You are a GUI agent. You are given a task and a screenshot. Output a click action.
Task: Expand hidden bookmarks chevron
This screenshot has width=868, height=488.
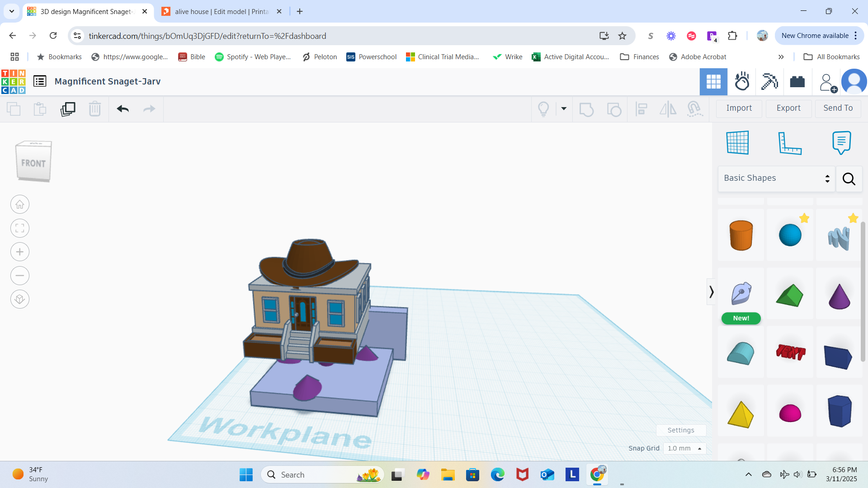781,57
